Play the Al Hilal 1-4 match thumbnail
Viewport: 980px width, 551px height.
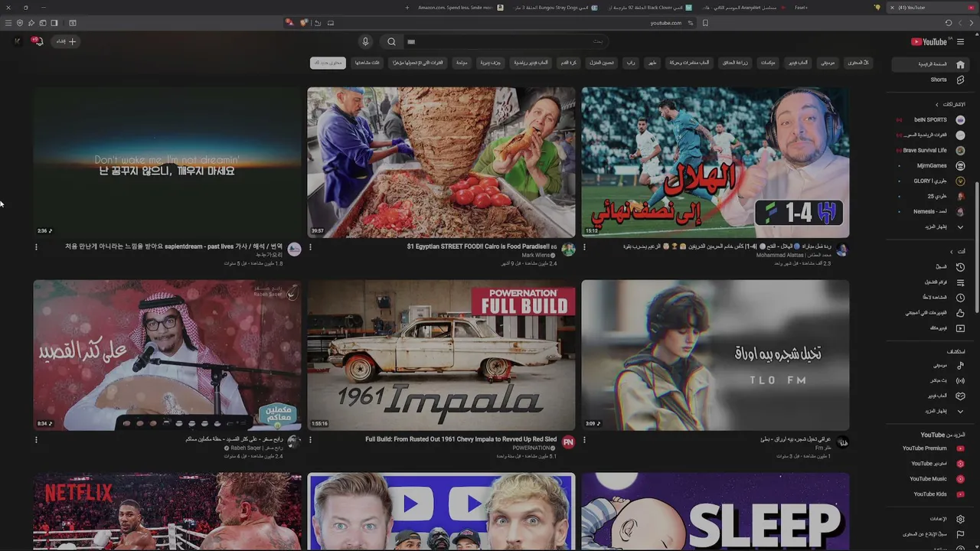[x=715, y=162]
